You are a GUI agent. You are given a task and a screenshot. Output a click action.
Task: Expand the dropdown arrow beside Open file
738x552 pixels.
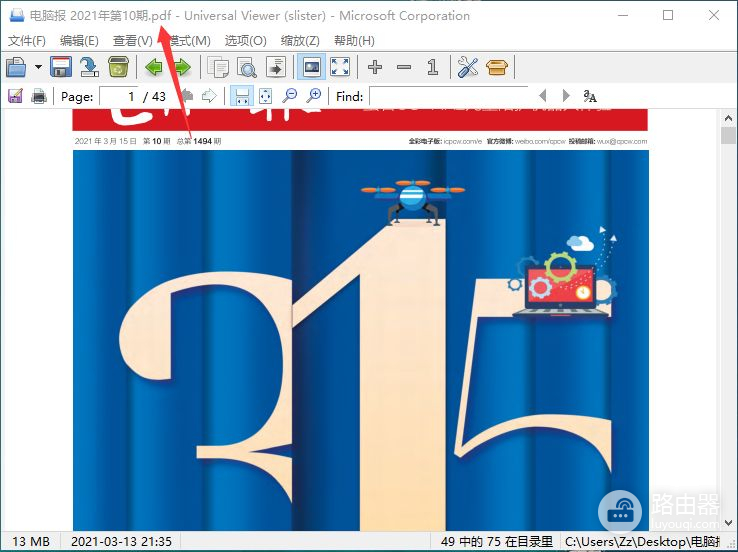(38, 67)
